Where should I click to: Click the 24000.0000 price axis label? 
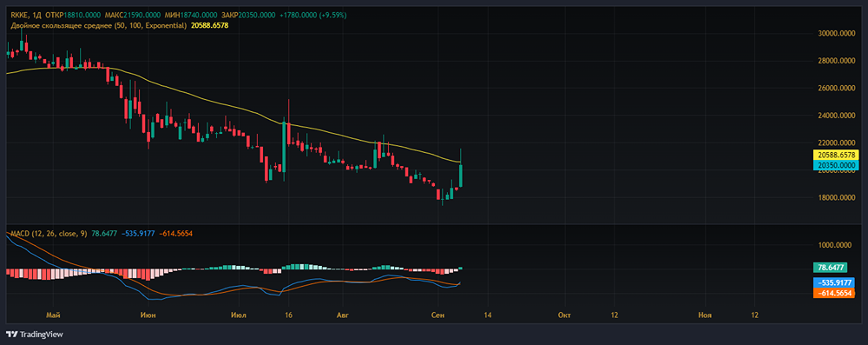836,116
